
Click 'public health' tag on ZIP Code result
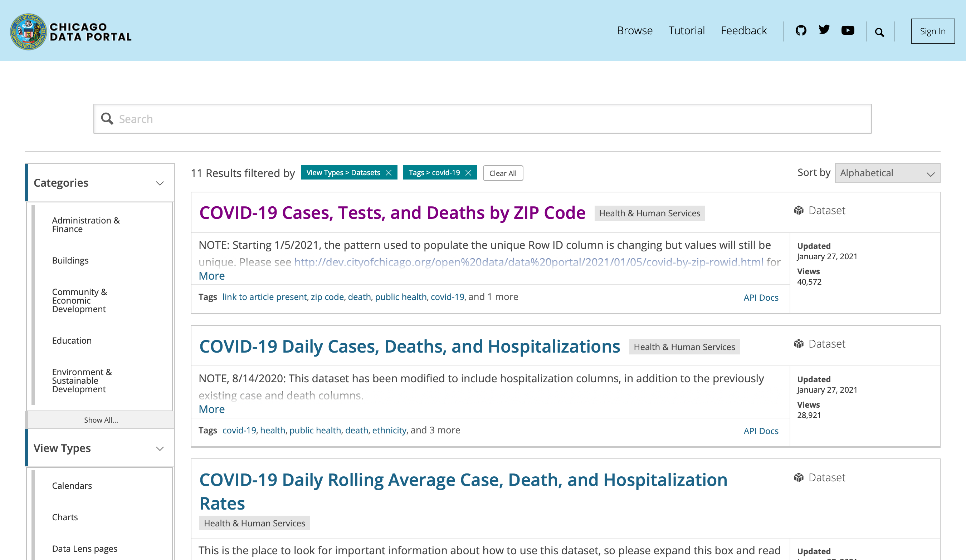click(x=401, y=297)
